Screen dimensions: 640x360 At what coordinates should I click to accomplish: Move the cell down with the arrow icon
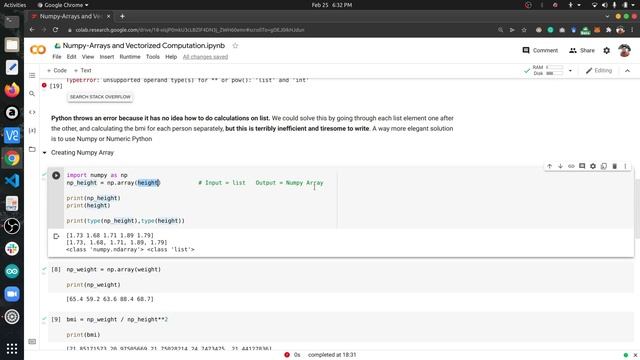point(560,166)
